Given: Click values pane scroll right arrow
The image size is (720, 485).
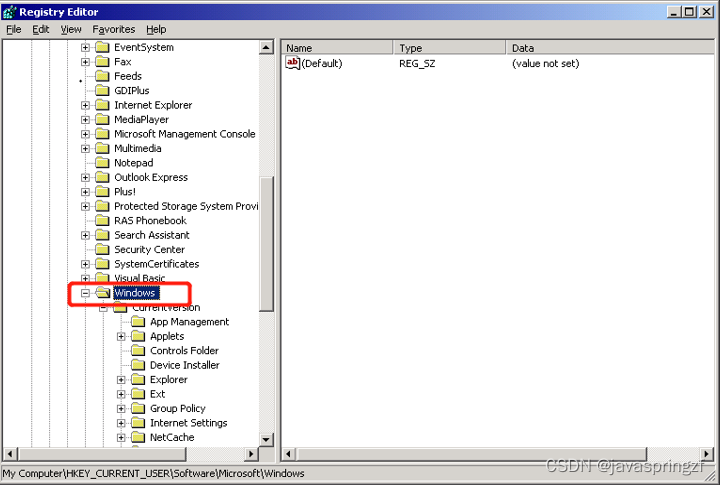Looking at the screenshot, I should tap(708, 454).
